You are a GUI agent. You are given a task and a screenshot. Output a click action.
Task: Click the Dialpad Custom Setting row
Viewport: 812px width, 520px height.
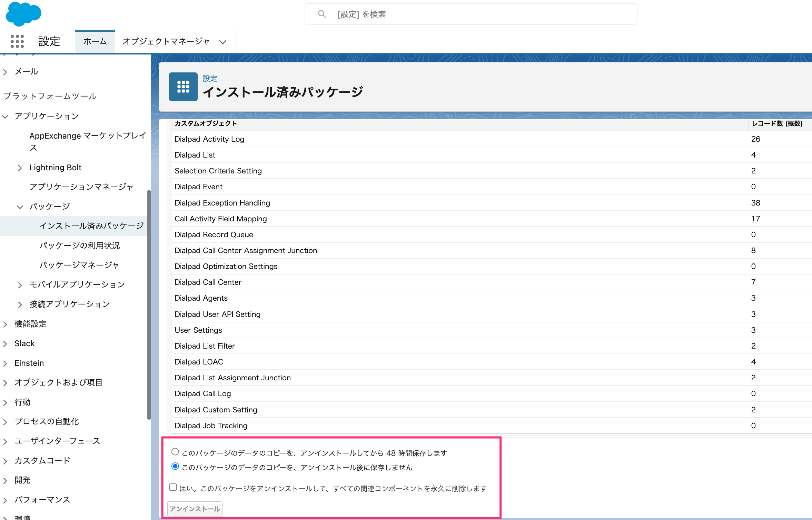491,410
